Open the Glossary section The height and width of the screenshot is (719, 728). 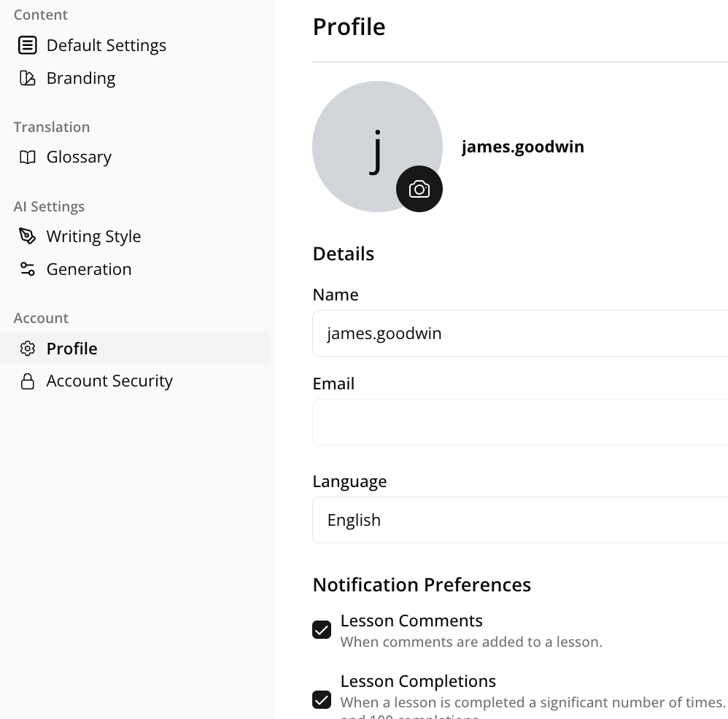click(79, 157)
